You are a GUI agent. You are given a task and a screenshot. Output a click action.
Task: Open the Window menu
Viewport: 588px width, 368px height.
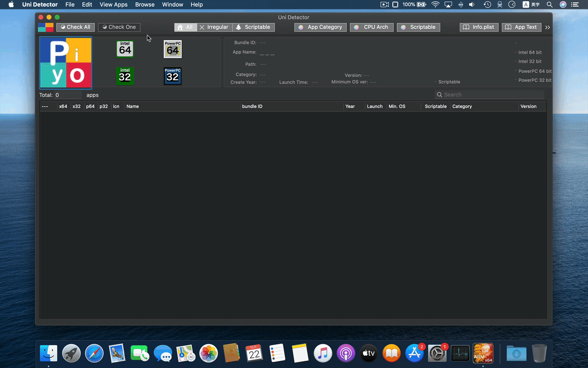(x=173, y=4)
